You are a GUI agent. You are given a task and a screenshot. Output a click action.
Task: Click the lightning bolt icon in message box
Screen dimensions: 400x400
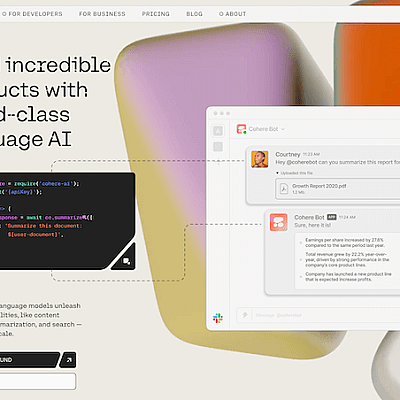click(245, 315)
